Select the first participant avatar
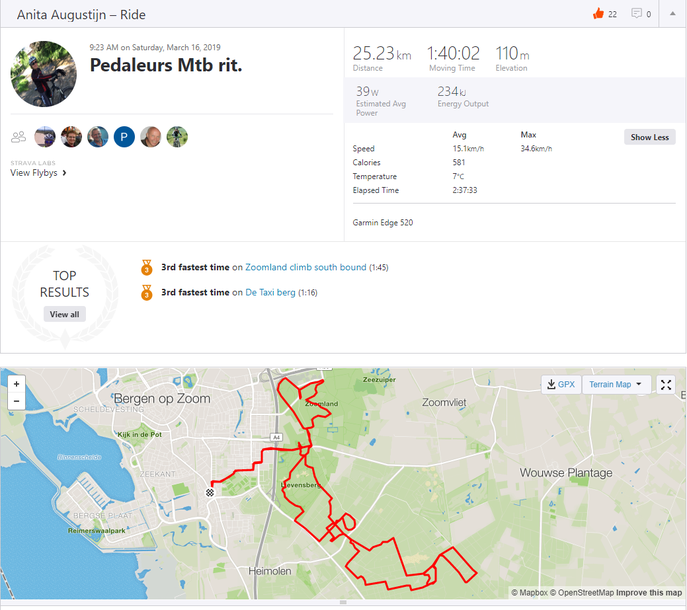 tap(45, 137)
